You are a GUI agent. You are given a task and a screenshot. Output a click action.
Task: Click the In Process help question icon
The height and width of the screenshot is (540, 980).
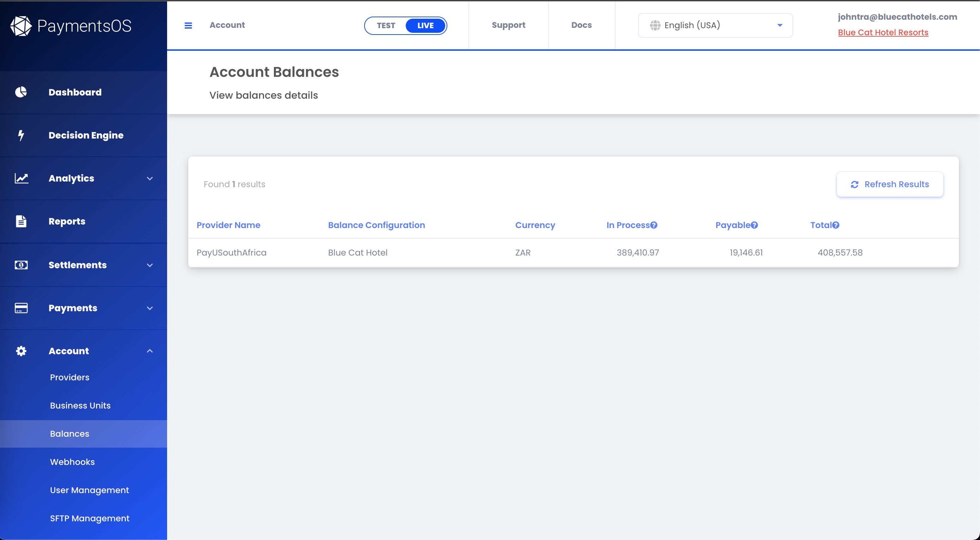coord(654,225)
